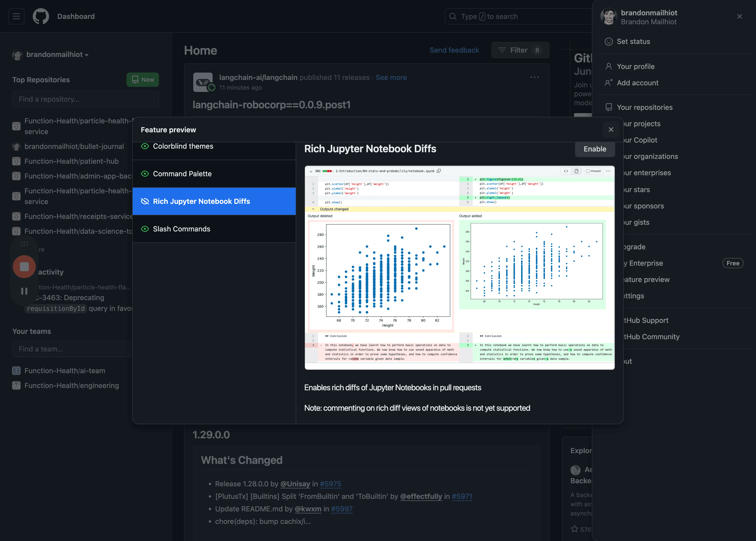Open the Filter dropdown on Home feed
This screenshot has height=541, width=756.
click(520, 50)
